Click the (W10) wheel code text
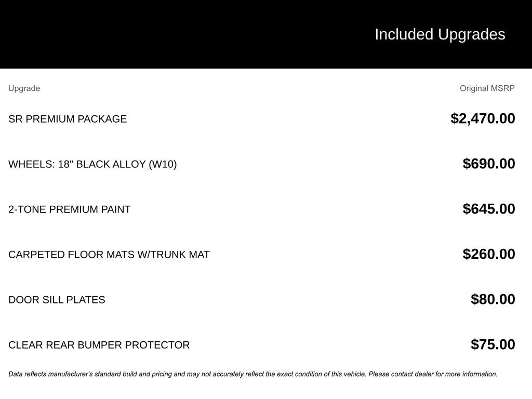The width and height of the screenshot is (532, 399). pos(163,164)
